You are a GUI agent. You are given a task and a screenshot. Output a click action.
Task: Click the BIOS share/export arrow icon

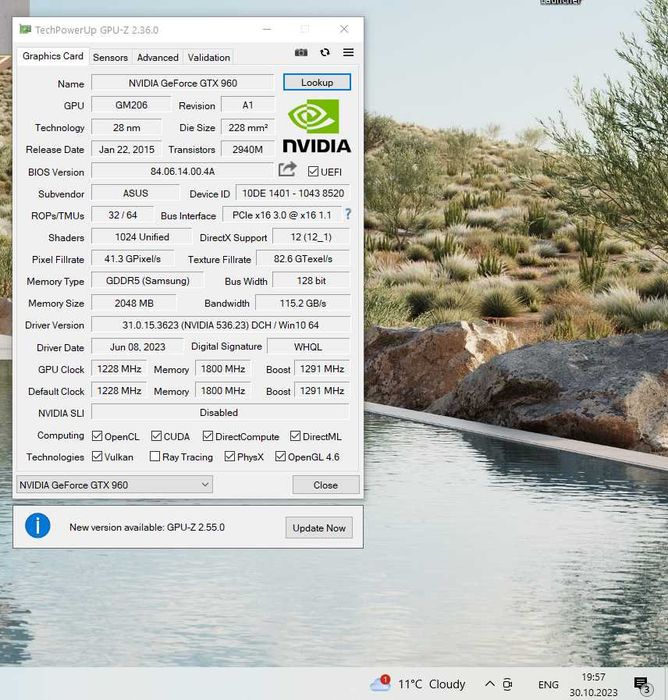287,170
